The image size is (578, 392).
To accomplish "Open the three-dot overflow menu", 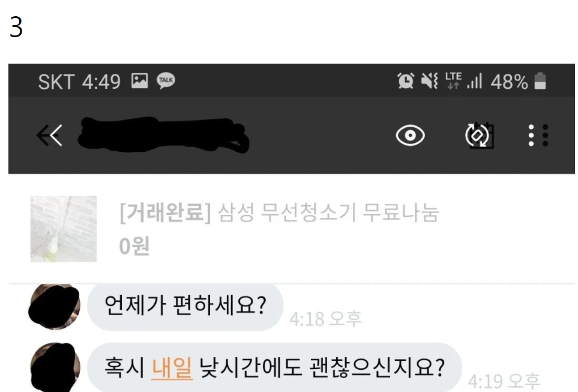I will (538, 135).
